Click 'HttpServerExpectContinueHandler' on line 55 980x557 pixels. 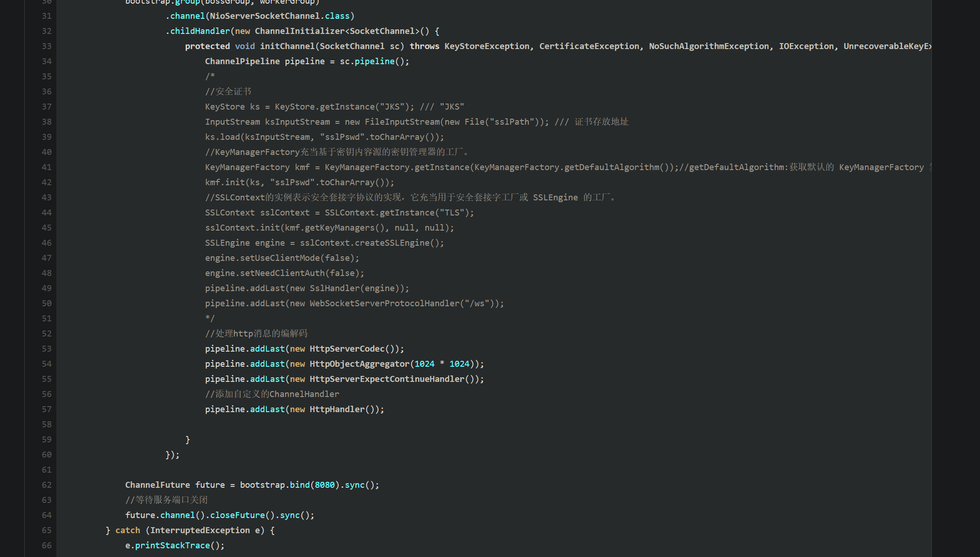click(387, 379)
